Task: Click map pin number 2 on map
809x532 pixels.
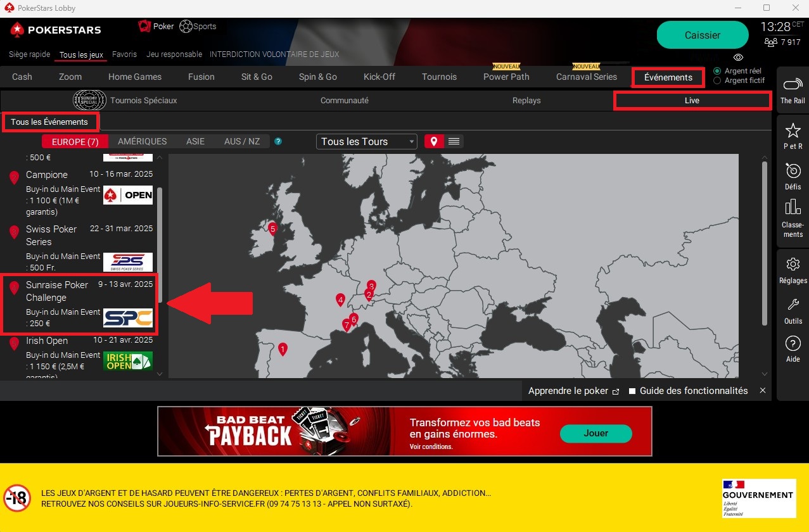Action: [368, 295]
